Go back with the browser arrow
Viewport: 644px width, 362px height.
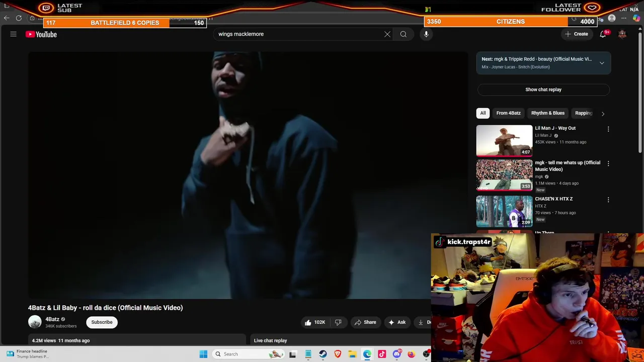point(7,18)
